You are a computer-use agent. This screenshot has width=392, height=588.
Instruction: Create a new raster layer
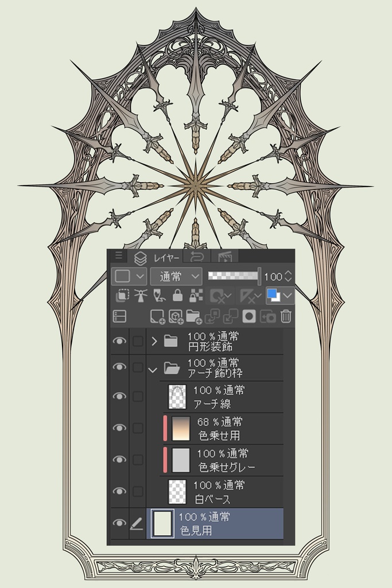157,316
